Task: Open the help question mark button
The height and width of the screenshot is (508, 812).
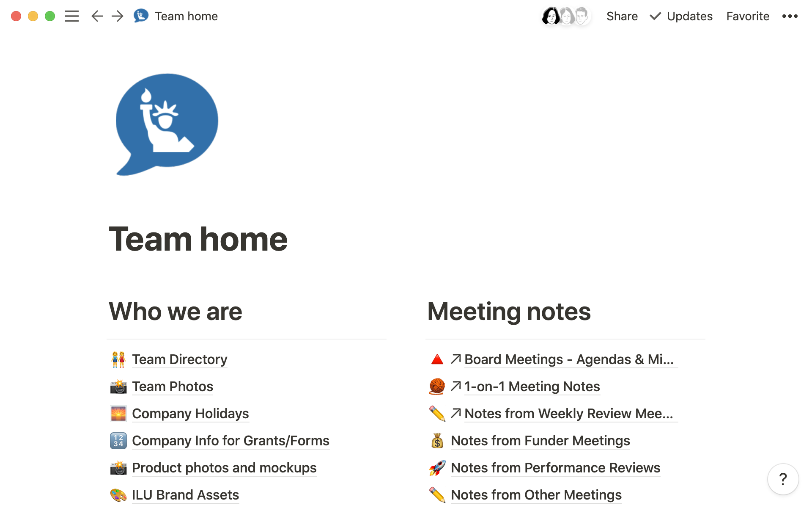Action: (x=783, y=479)
